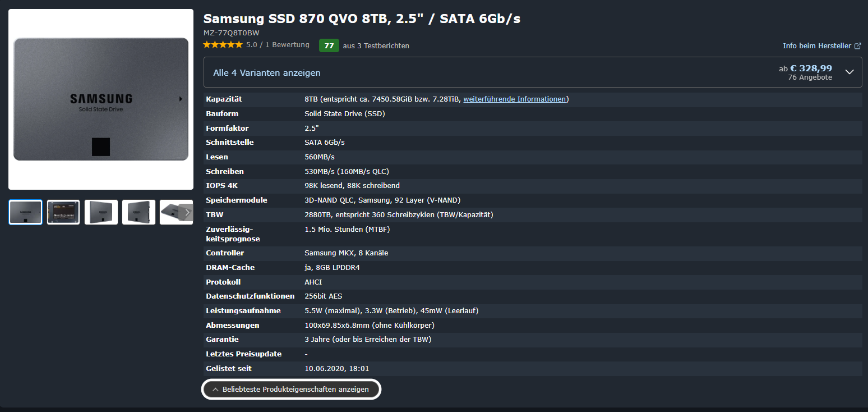The image size is (868, 412).
Task: Select fourth thumbnail of the SSD
Action: pos(138,212)
